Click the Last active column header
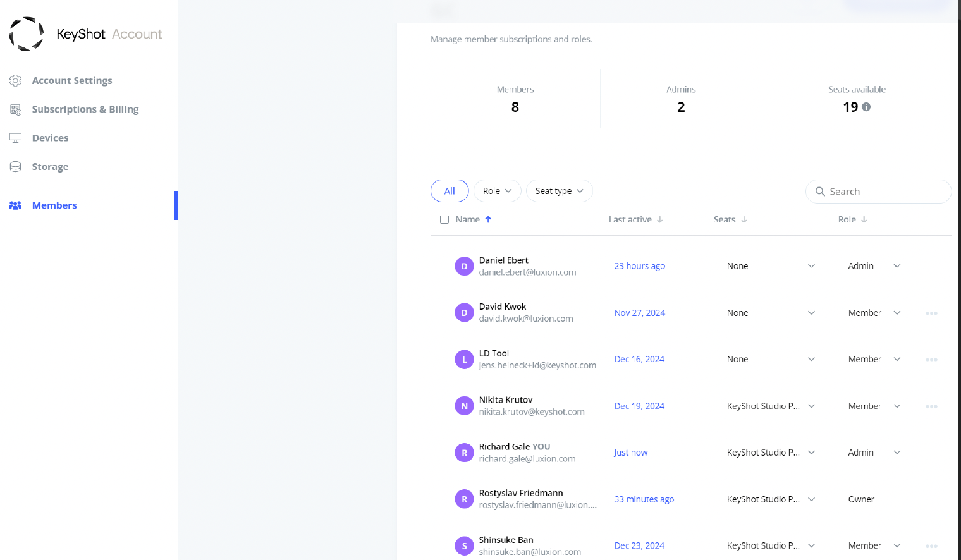The image size is (961, 560). (630, 219)
